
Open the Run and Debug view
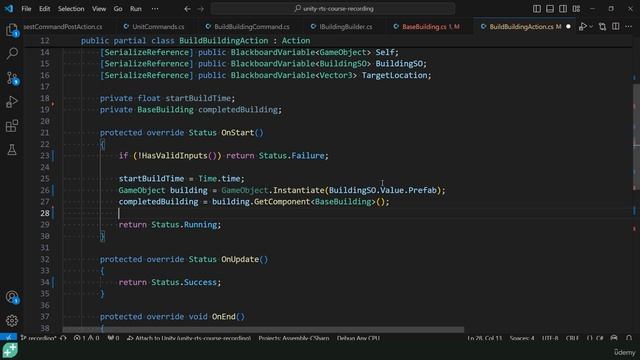12,102
